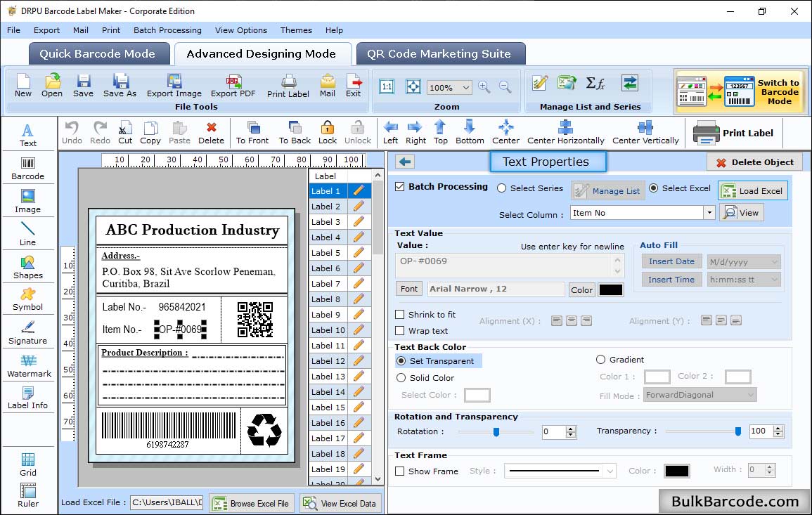
Task: Select the Image tool in sidebar
Action: click(x=27, y=202)
